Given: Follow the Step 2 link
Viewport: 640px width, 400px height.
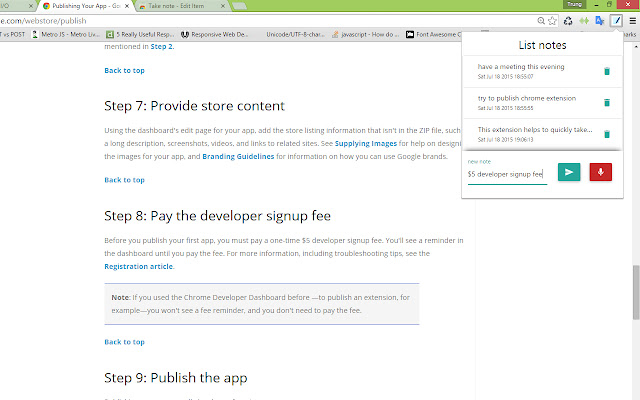Looking at the screenshot, I should (x=162, y=47).
